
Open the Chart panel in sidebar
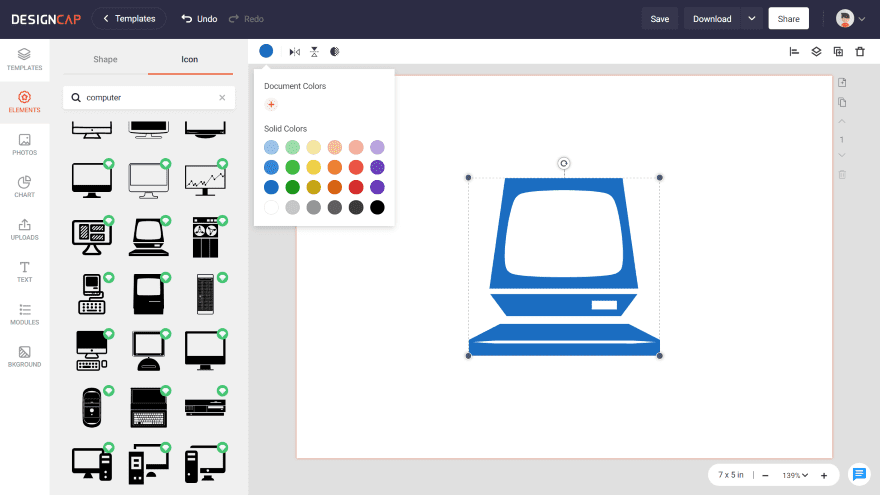pos(24,187)
